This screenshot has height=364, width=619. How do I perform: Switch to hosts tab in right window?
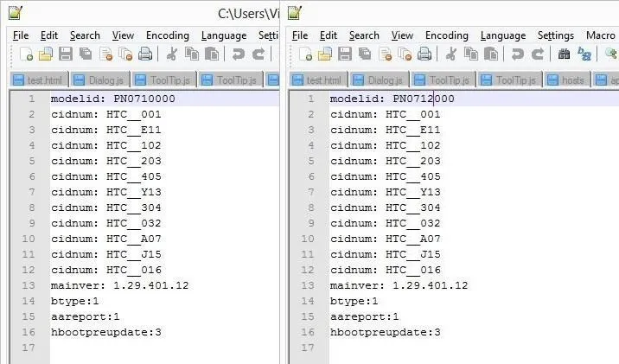coord(567,80)
